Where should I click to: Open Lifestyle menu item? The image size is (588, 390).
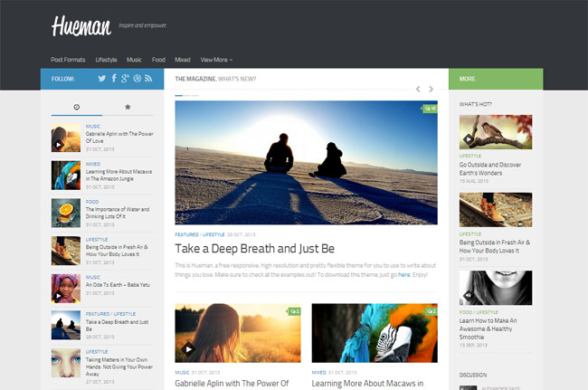tap(106, 60)
